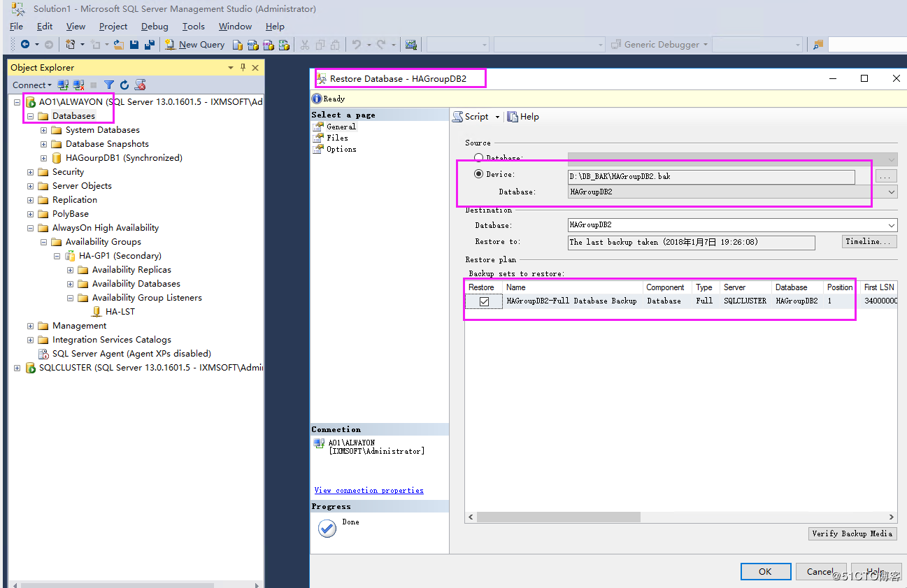Screen dimensions: 907x588
Task: Expand the System Databases folder
Action: pos(43,129)
